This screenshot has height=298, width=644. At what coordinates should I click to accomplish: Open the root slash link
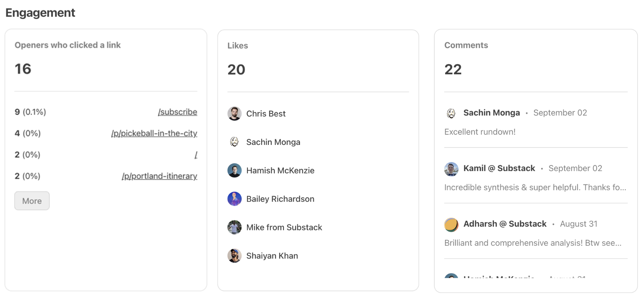(196, 155)
